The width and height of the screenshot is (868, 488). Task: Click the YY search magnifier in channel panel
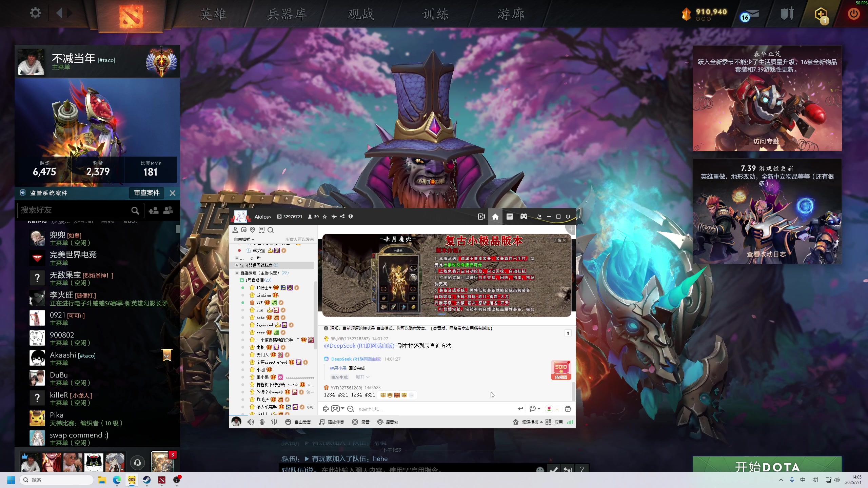(x=271, y=230)
